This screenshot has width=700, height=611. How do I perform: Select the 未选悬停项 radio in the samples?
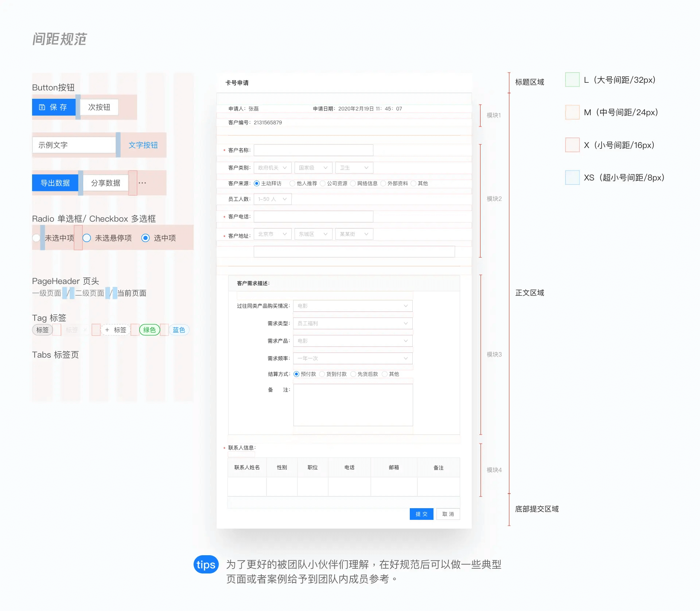(87, 238)
